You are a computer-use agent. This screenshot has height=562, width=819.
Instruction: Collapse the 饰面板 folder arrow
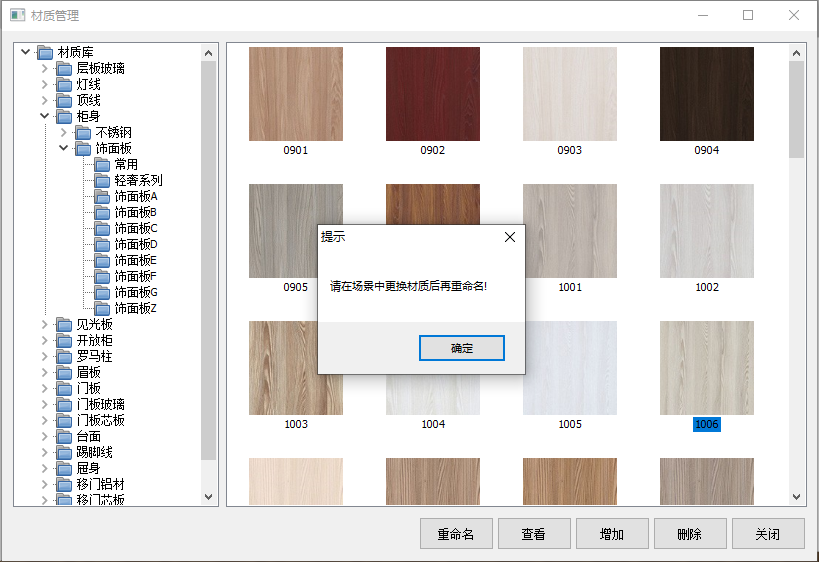click(64, 148)
